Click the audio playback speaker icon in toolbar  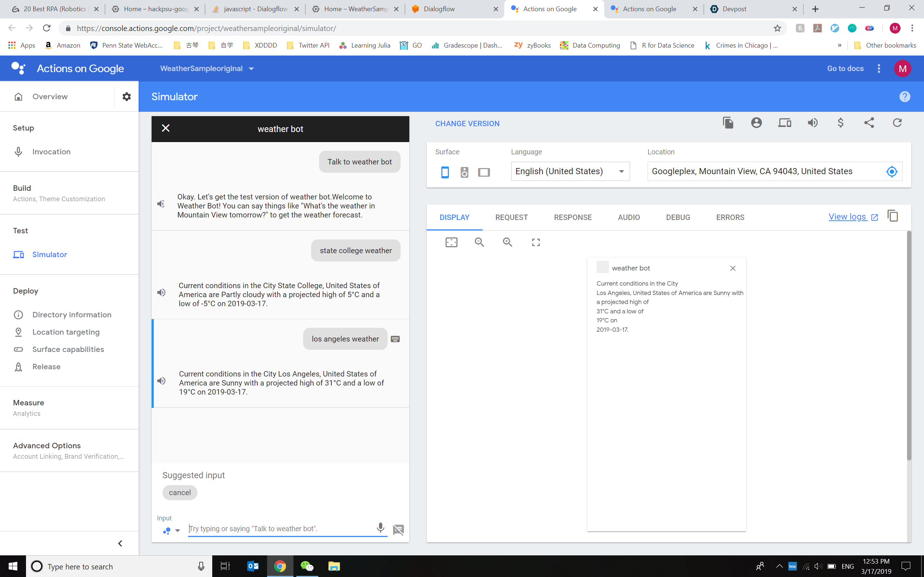812,123
